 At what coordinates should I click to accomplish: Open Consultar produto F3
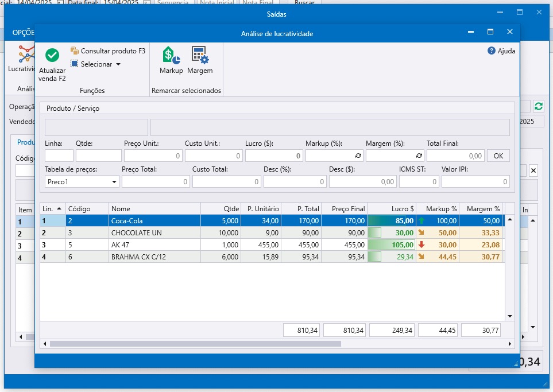(x=108, y=51)
